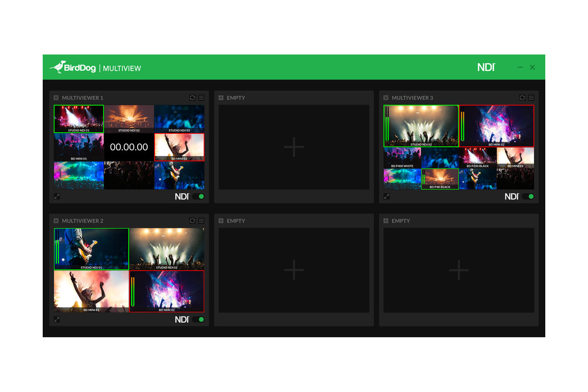
Task: Close the BirdDog Multiview window
Action: click(532, 67)
